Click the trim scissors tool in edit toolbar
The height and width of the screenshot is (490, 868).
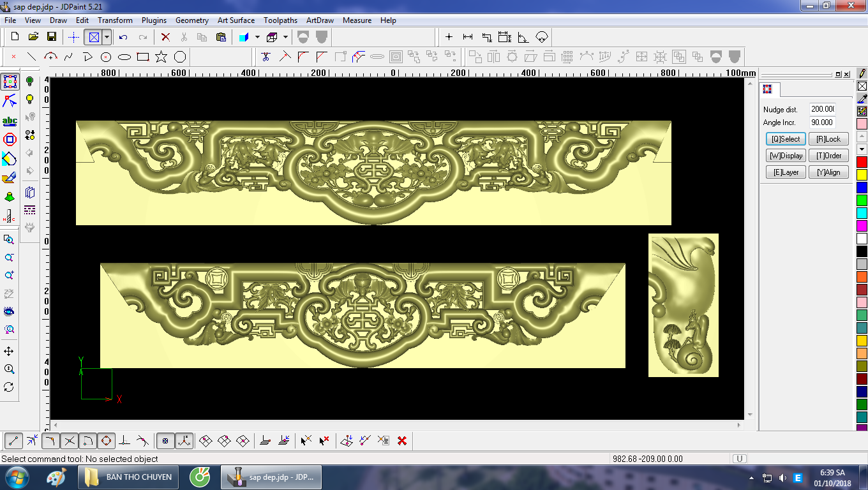point(266,57)
